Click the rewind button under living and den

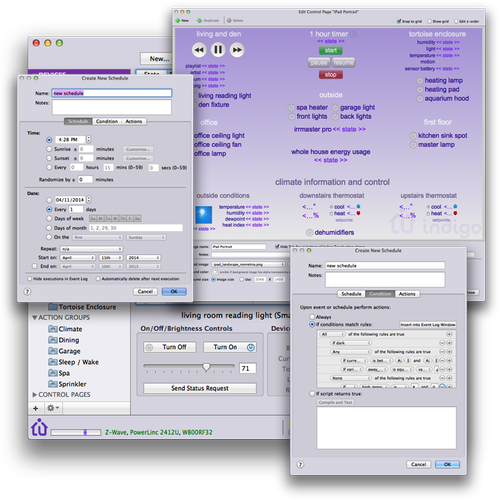click(x=199, y=50)
